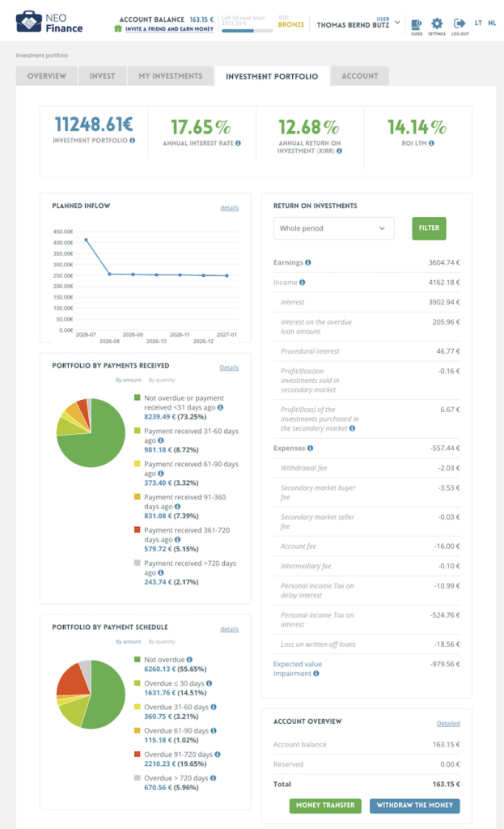504x829 pixels.
Task: Click the 6260.13 € (55.65%) value
Action: (x=176, y=670)
